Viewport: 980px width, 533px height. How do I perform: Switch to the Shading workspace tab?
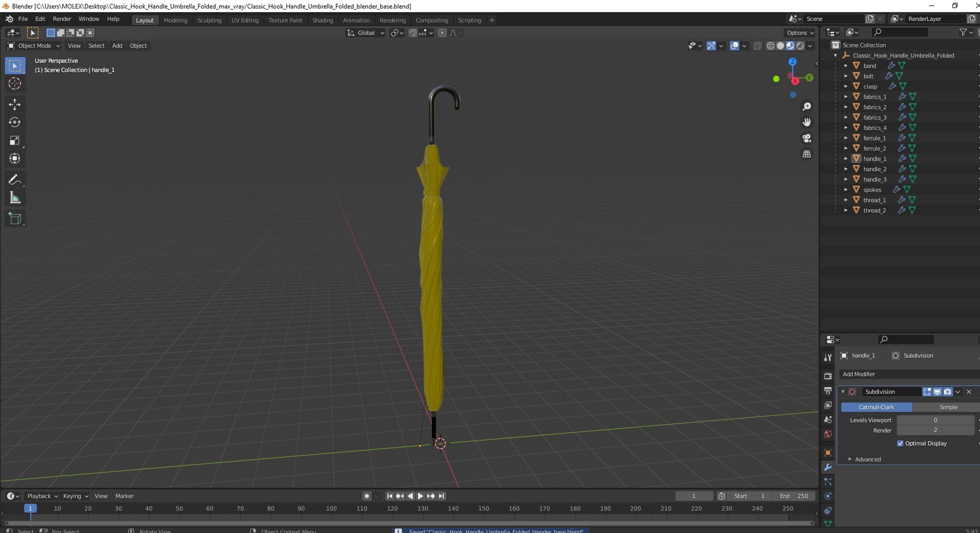coord(323,20)
